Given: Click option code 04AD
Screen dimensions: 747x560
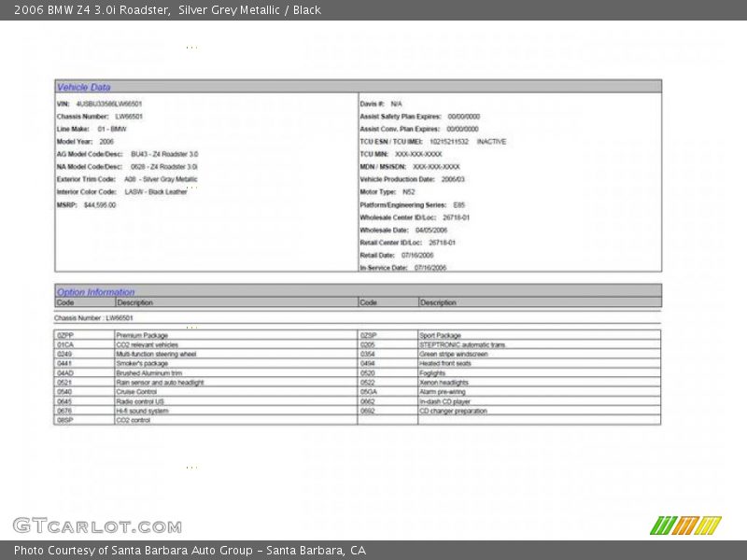Looking at the screenshot, I should coord(65,373).
